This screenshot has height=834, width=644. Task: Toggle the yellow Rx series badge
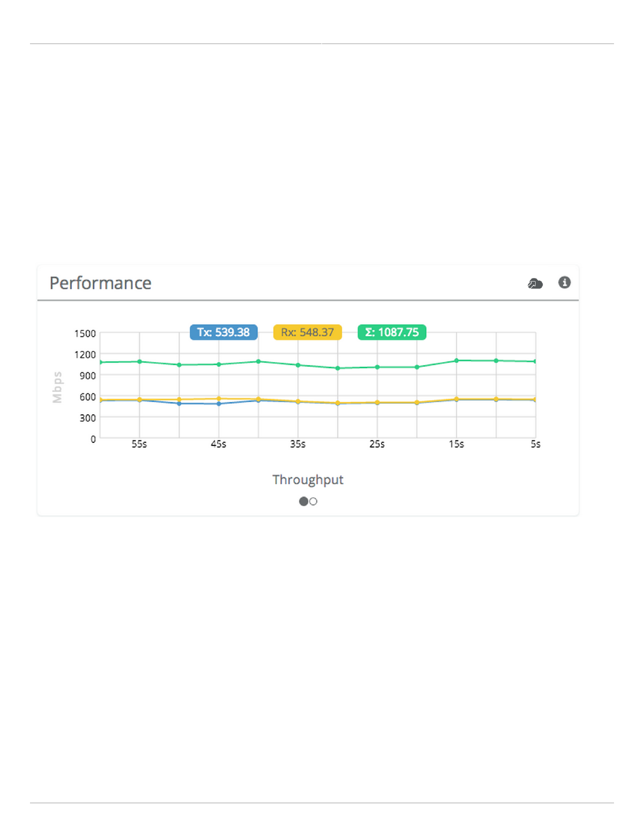pyautogui.click(x=307, y=332)
